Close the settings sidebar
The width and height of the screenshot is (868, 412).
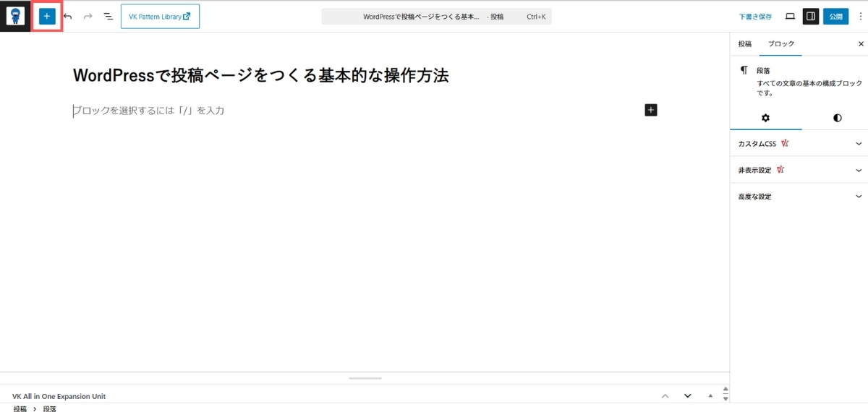pyautogui.click(x=861, y=44)
